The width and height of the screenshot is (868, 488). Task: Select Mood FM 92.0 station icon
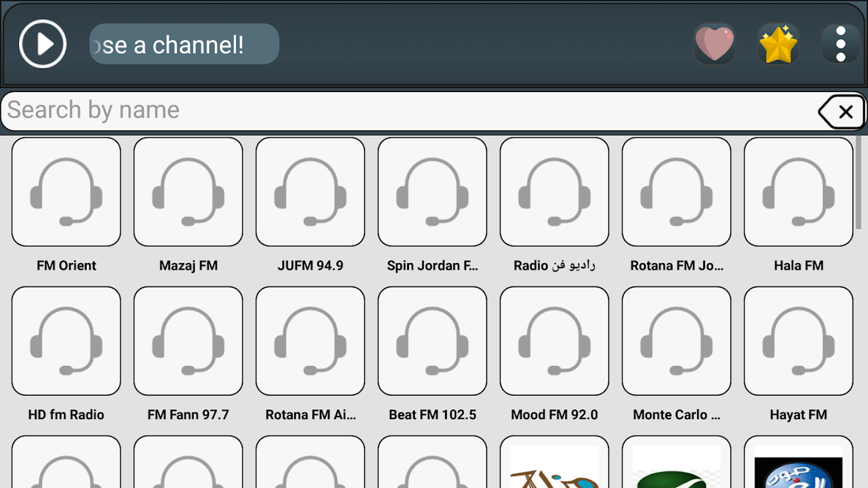[x=554, y=341]
